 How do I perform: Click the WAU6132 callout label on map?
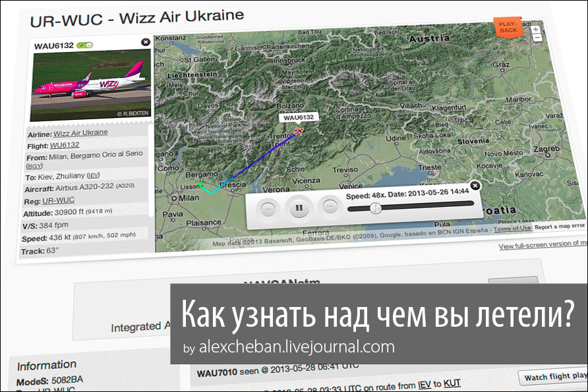pyautogui.click(x=299, y=117)
